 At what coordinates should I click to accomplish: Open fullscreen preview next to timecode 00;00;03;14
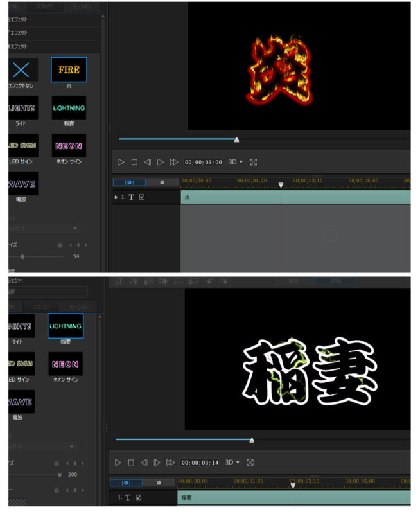(250, 463)
